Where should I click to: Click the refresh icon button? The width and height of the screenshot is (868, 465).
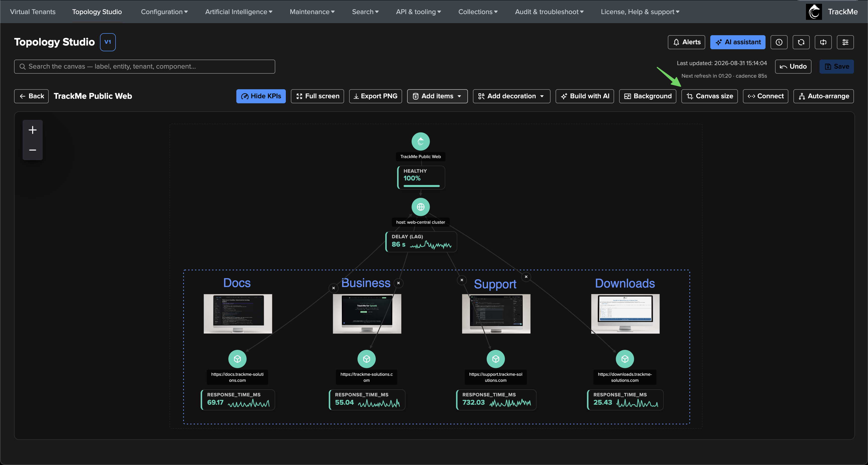(x=801, y=42)
